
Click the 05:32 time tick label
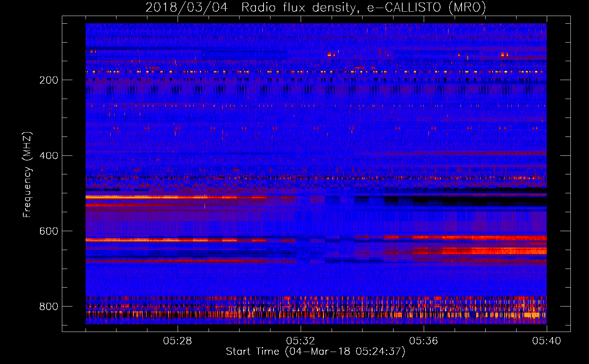301,341
